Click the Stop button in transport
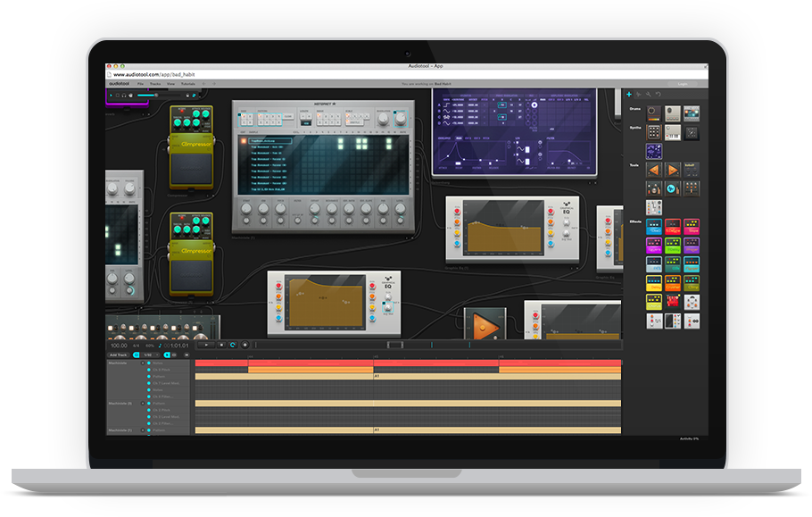Image resolution: width=812 pixels, height=517 pixels. click(x=221, y=345)
